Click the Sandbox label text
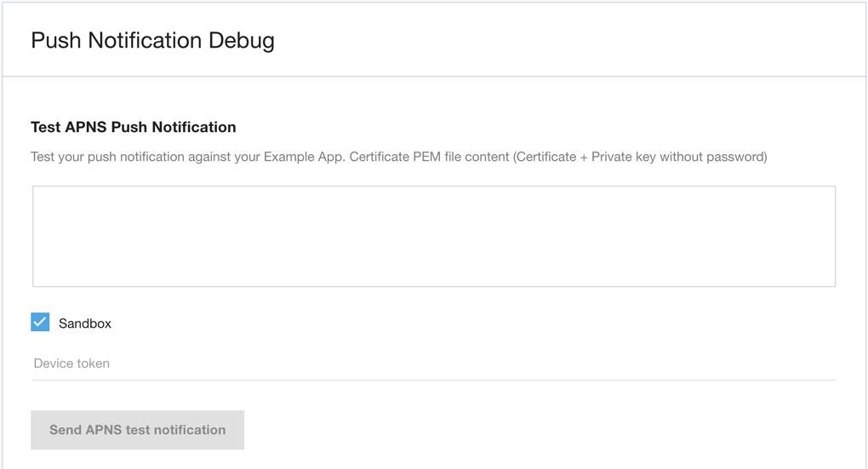This screenshot has height=469, width=868. pos(85,323)
